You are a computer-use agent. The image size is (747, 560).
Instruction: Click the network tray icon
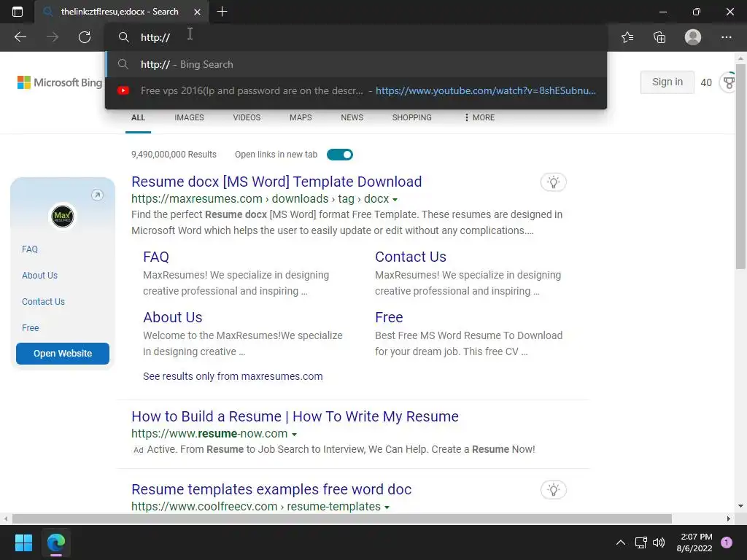pos(640,542)
